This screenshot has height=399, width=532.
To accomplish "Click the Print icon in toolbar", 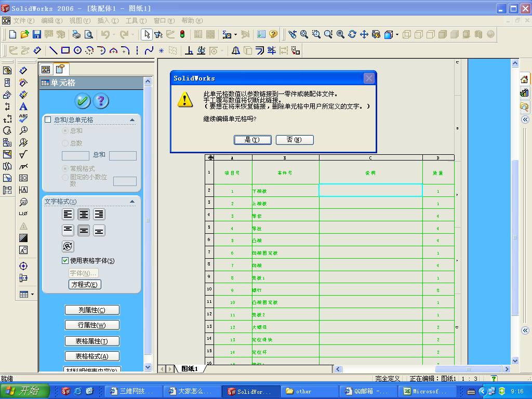I will pyautogui.click(x=76, y=34).
